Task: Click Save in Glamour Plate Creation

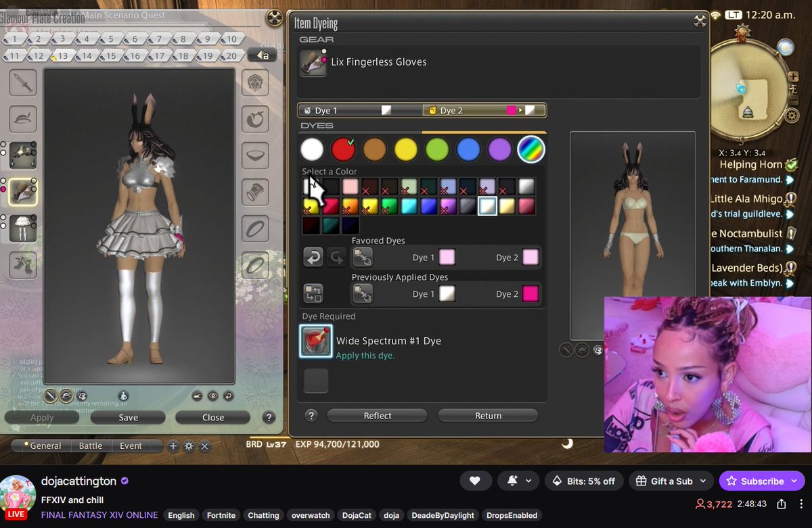Action: pyautogui.click(x=129, y=418)
